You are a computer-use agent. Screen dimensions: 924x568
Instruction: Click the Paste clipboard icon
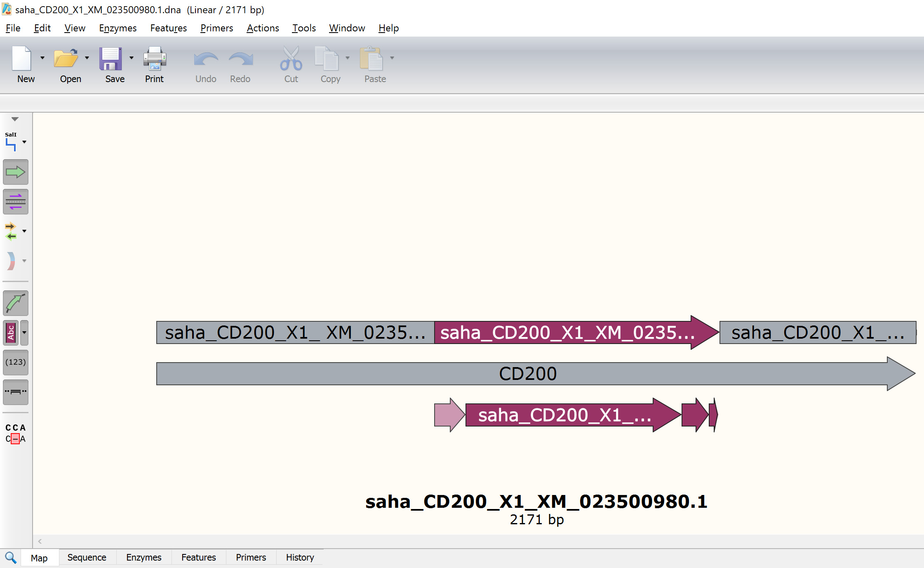click(x=371, y=58)
